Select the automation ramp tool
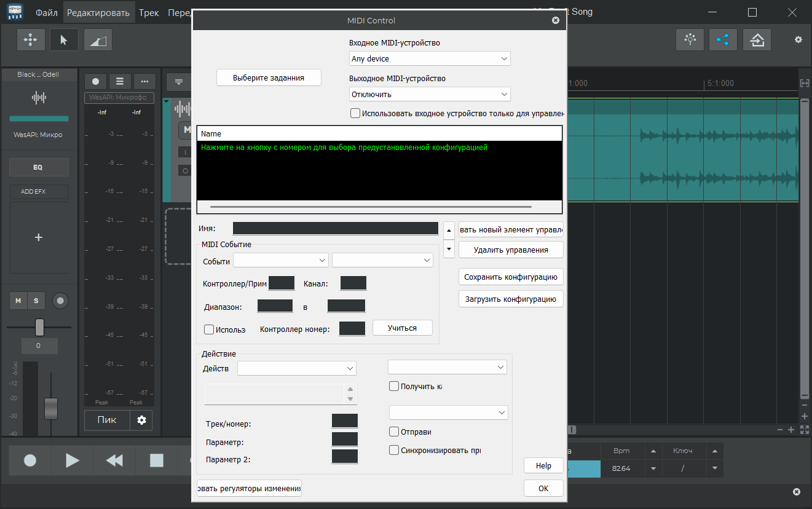812x509 pixels. pos(98,40)
